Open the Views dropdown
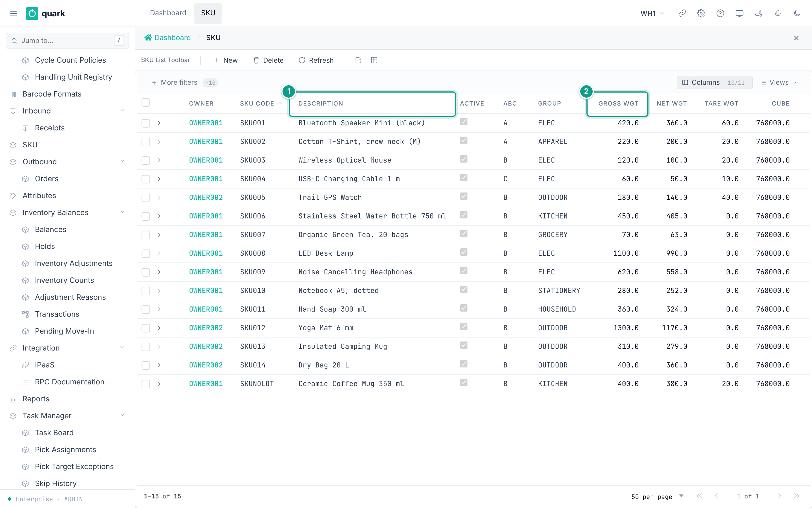Image resolution: width=812 pixels, height=508 pixels. pyautogui.click(x=778, y=82)
